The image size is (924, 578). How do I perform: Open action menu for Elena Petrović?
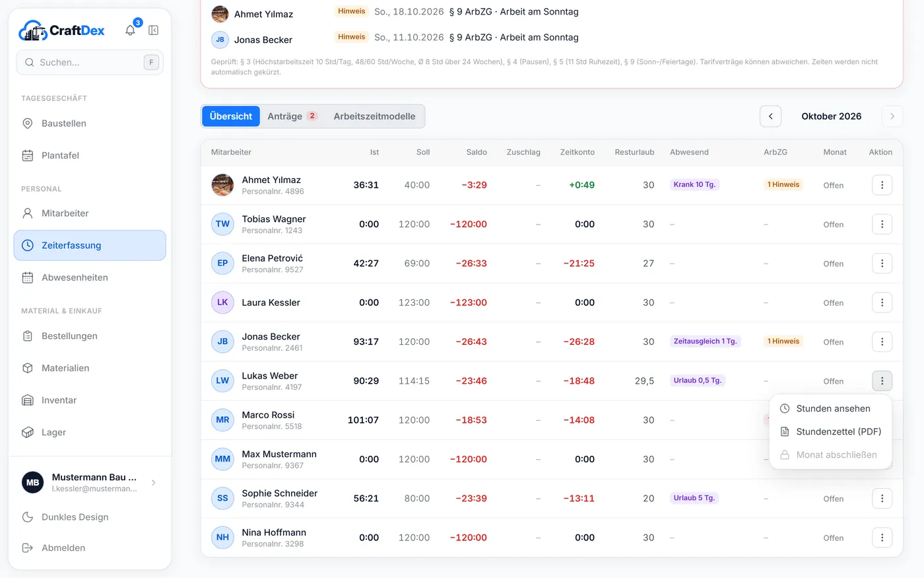(x=882, y=264)
